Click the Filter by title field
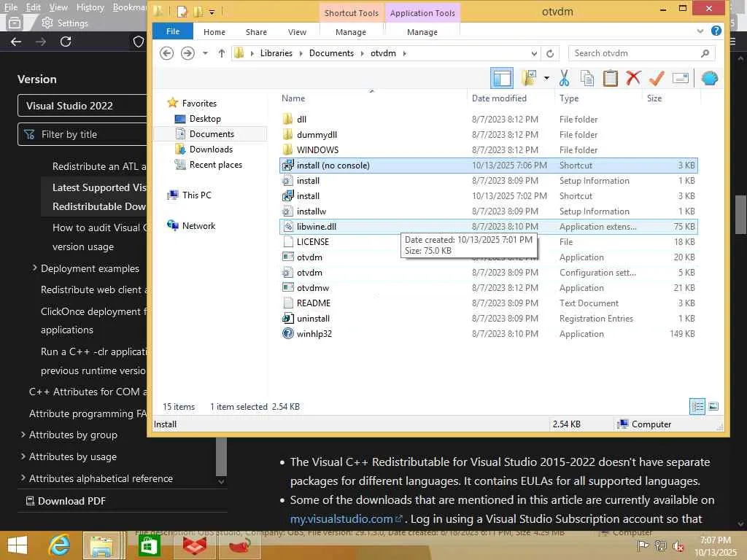 (x=82, y=134)
